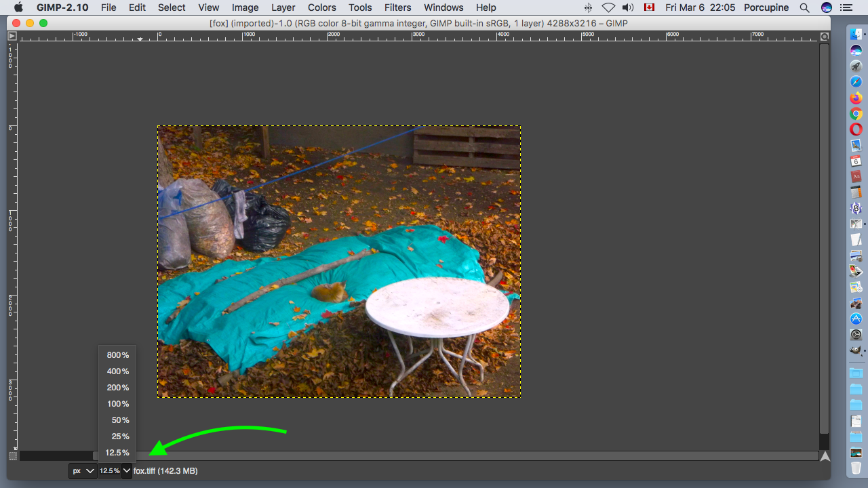Toggle the Quick Mask button
Image resolution: width=868 pixels, height=488 pixels.
click(12, 456)
